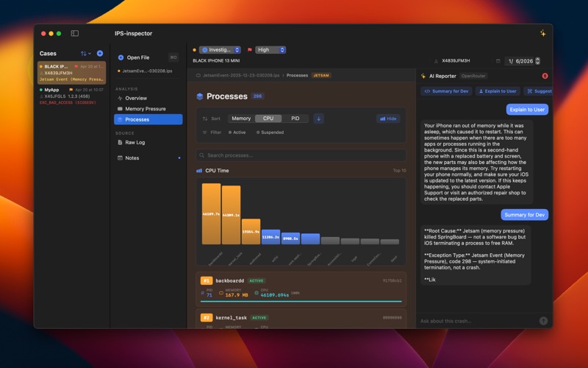Click the Memory Pressure chip icon
The width and height of the screenshot is (588, 368).
click(x=120, y=108)
